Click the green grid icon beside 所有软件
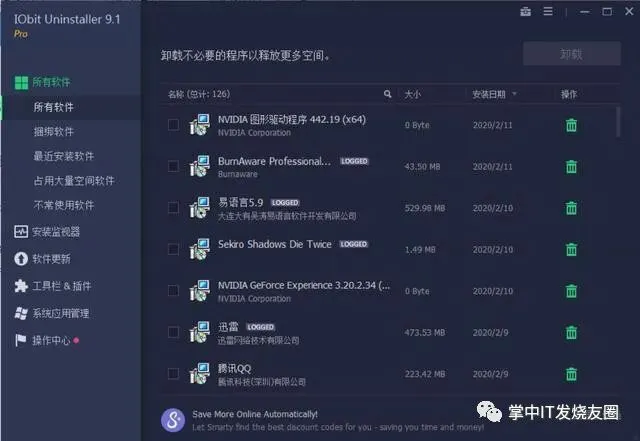 point(21,82)
